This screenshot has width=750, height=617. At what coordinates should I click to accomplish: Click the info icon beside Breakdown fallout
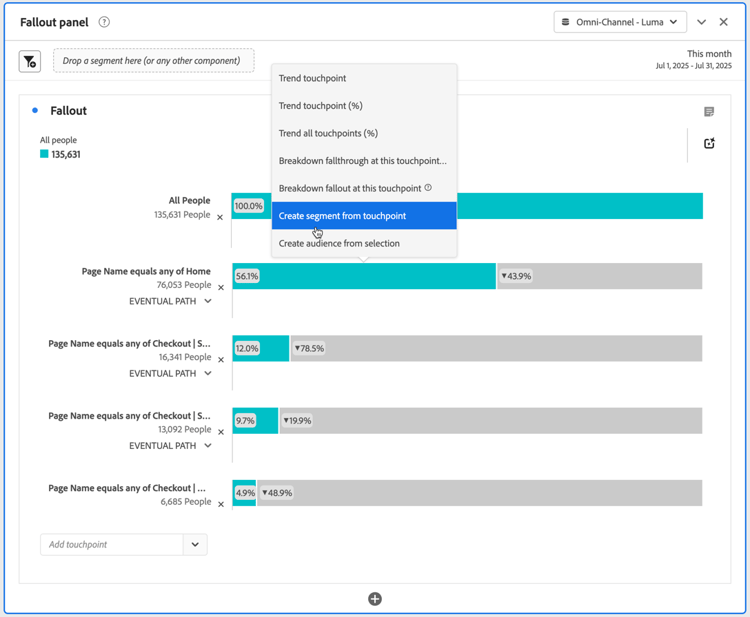pos(428,187)
